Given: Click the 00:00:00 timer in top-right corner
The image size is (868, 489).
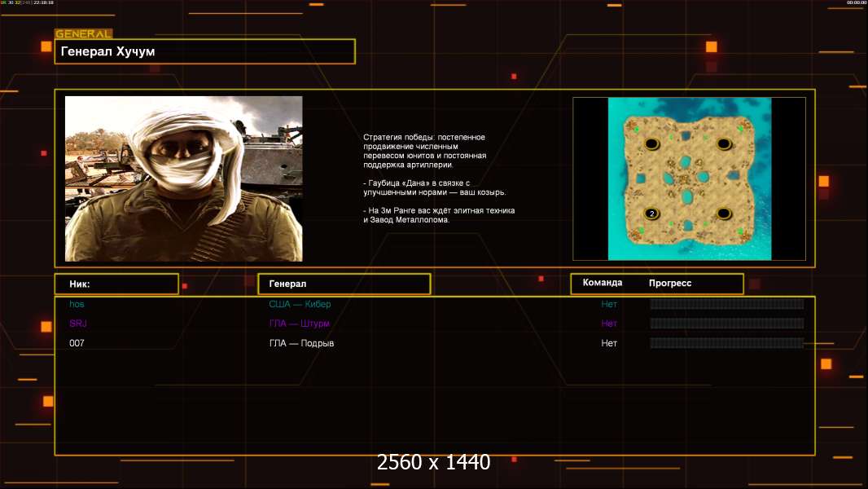Looking at the screenshot, I should click(x=856, y=3).
